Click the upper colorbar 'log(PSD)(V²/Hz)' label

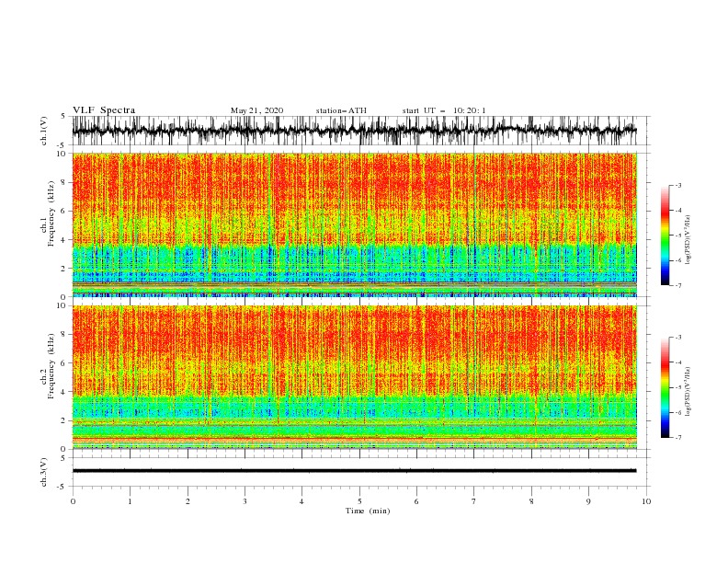(x=688, y=240)
